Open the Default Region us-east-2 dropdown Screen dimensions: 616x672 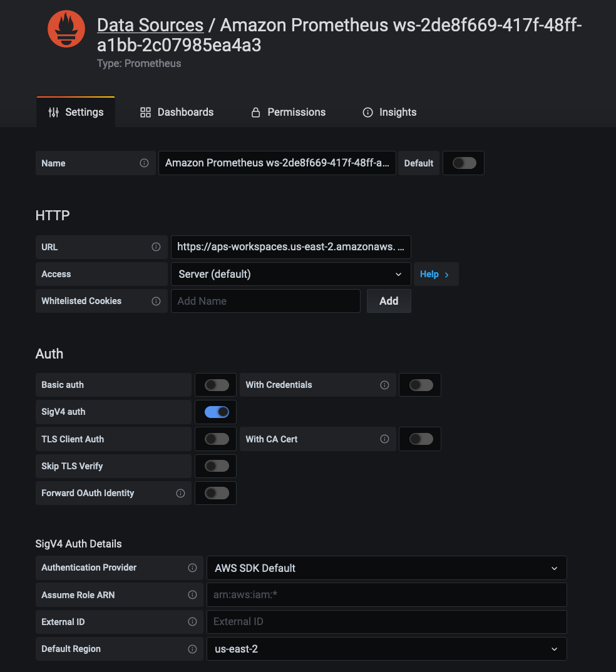pos(387,649)
